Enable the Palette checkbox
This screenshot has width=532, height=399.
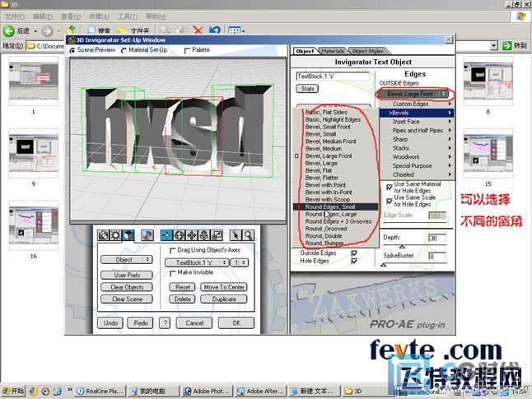[187, 50]
